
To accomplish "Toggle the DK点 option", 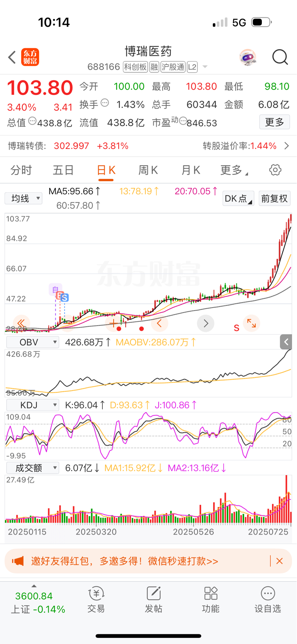I will click(238, 198).
